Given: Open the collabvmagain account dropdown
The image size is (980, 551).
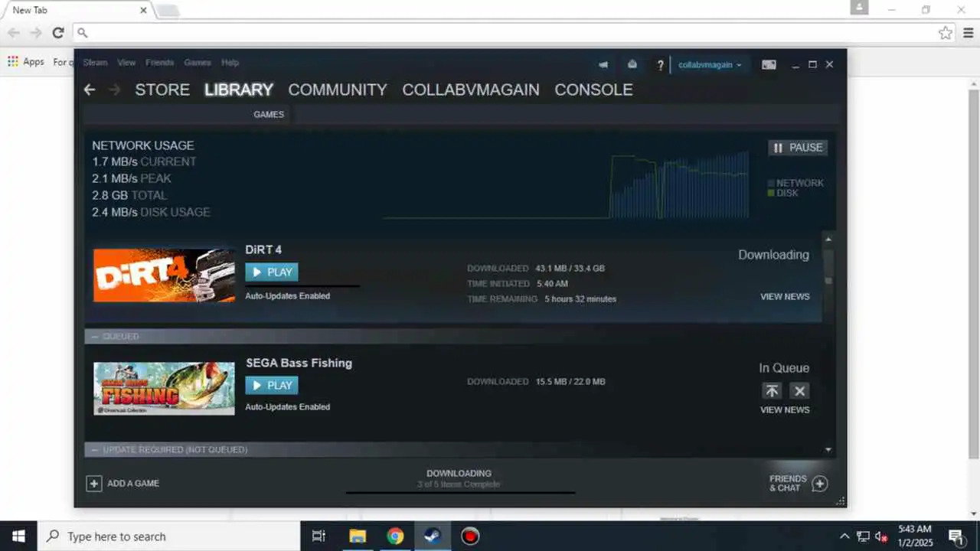Looking at the screenshot, I should 710,65.
